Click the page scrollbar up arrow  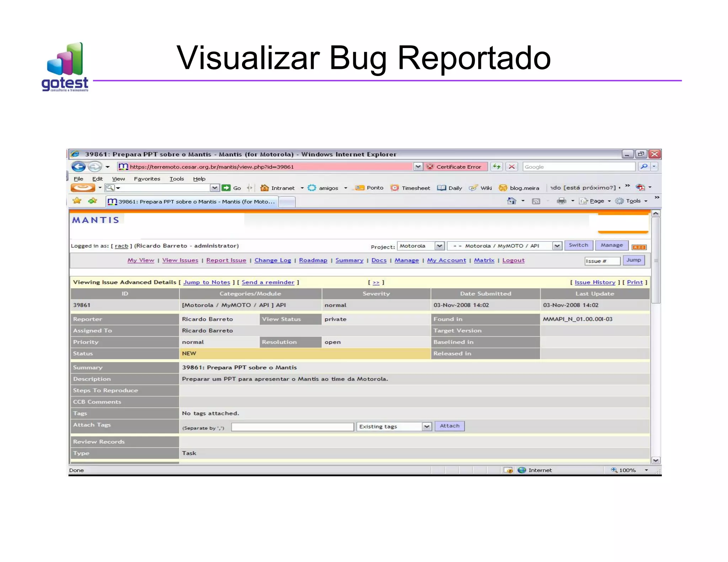tap(656, 214)
